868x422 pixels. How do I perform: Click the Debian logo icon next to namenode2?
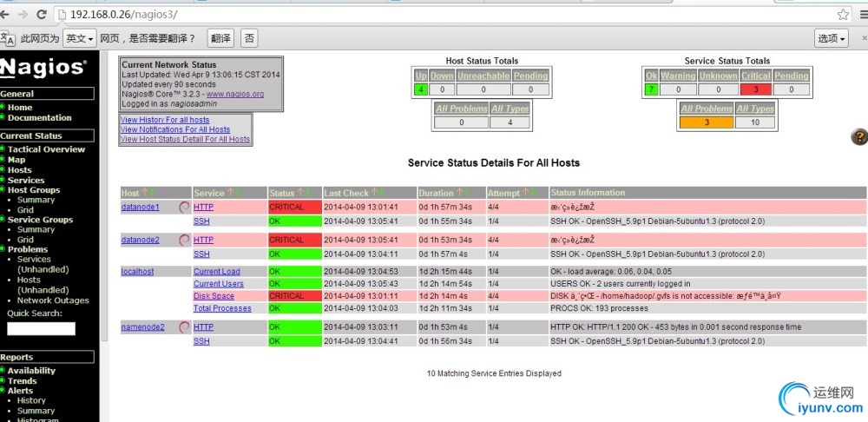184,327
